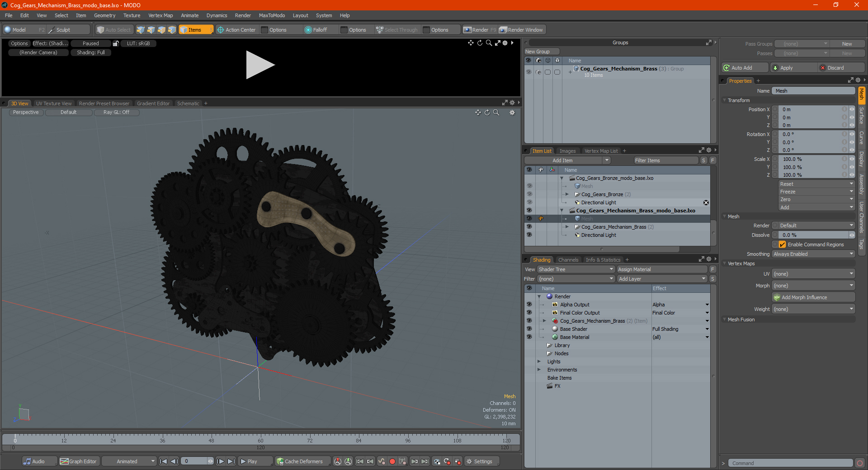Go to first frame in timeline
The width and height of the screenshot is (868, 470).
coord(164,461)
